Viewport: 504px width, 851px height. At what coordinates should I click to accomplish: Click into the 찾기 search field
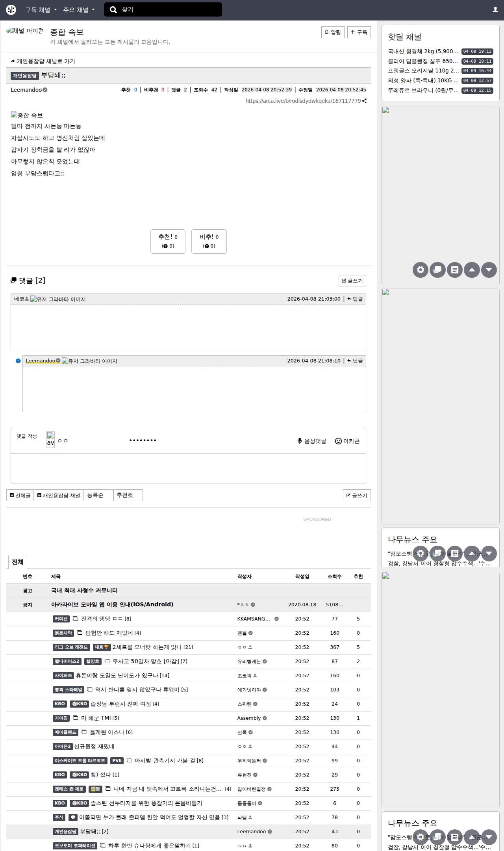pos(163,10)
